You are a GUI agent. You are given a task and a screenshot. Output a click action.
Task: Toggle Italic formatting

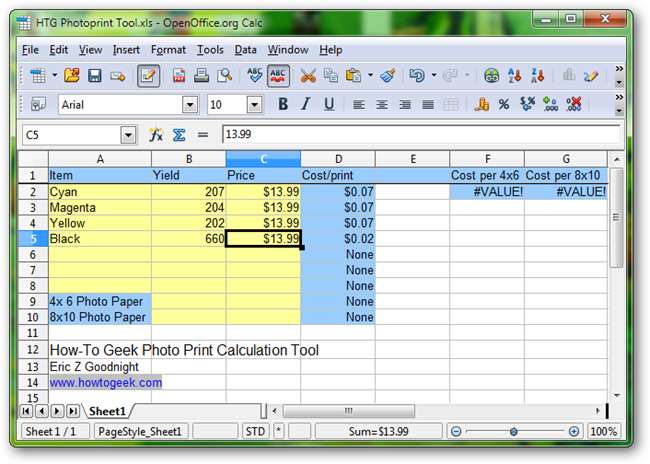[x=304, y=104]
